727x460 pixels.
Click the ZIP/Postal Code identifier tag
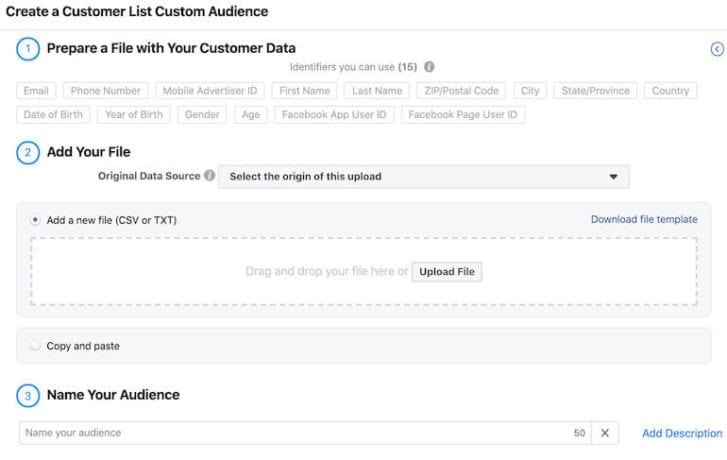461,91
